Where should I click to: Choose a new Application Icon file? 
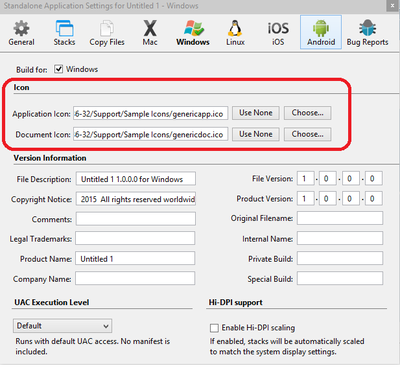coord(307,113)
